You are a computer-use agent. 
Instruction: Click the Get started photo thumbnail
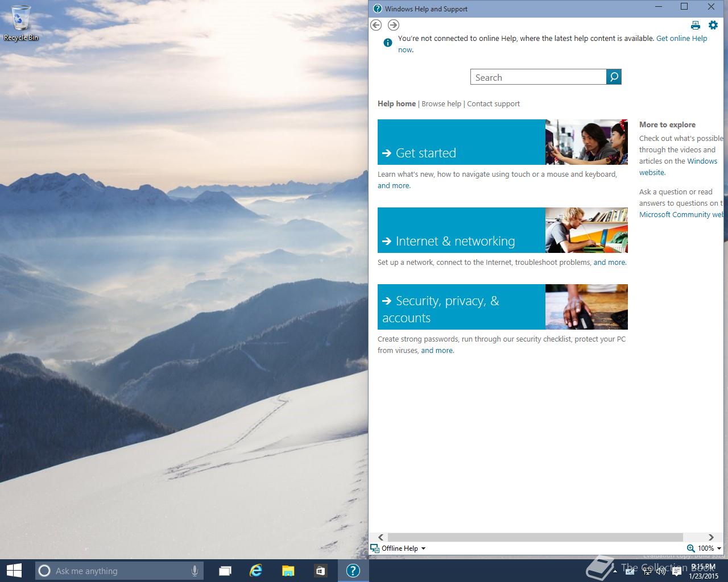tap(586, 142)
